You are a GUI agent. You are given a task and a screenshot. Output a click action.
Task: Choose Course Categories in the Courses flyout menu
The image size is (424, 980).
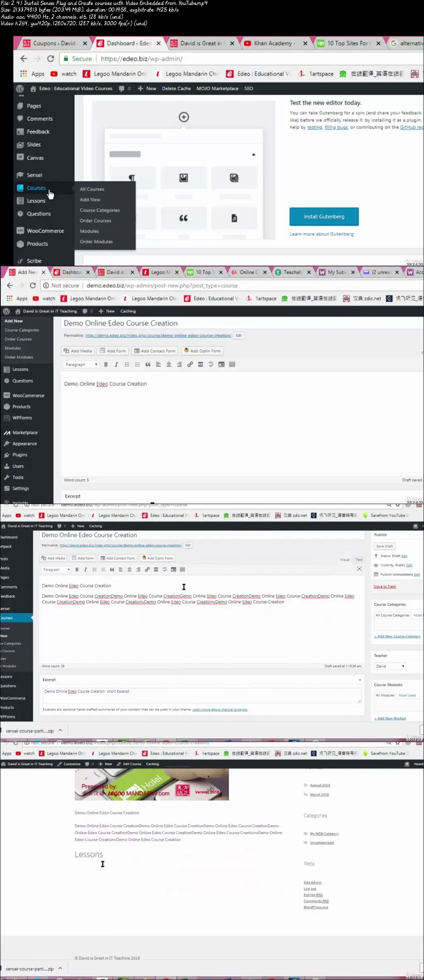[100, 210]
